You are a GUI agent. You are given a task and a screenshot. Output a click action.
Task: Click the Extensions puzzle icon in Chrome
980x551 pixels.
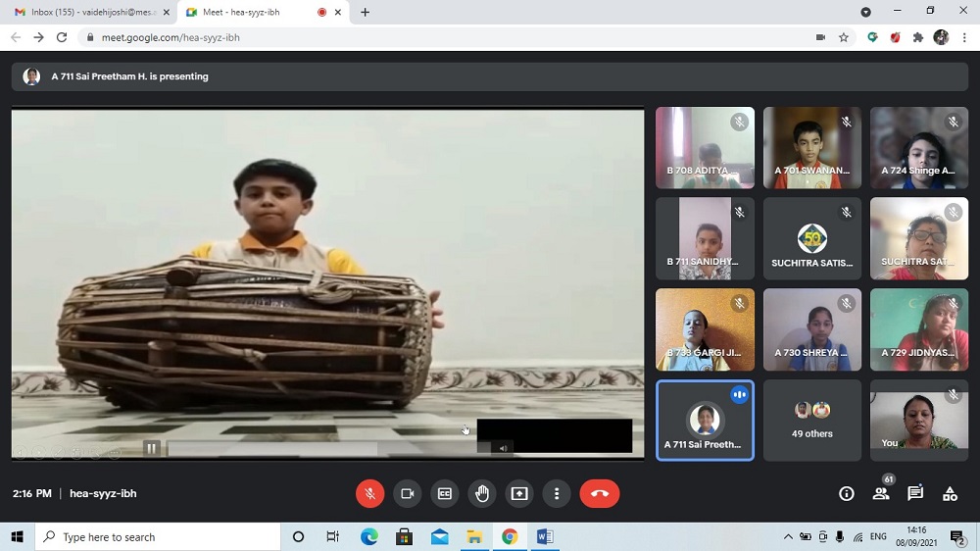tap(918, 37)
